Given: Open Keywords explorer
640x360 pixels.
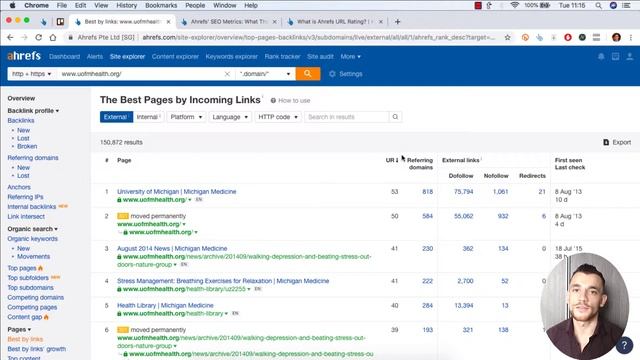Looking at the screenshot, I should click(x=231, y=57).
